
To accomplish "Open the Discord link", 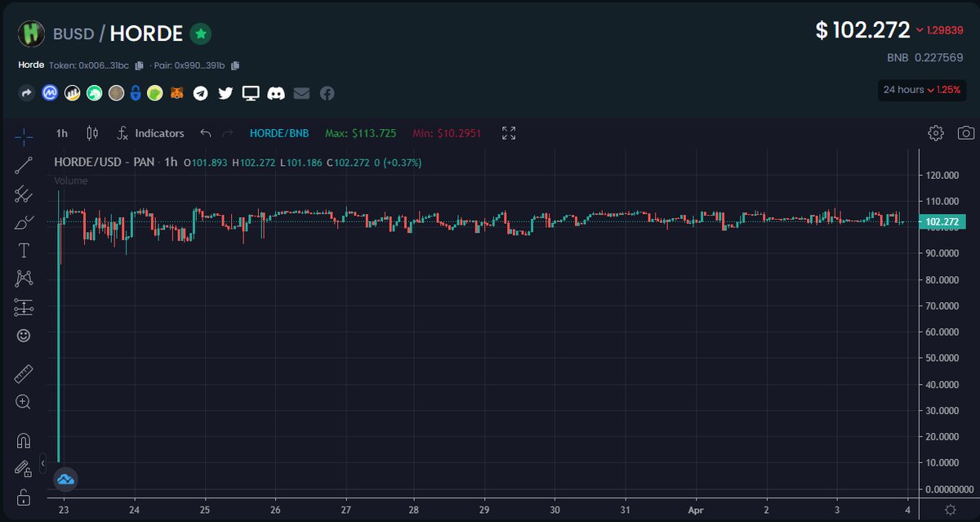I will click(x=276, y=94).
